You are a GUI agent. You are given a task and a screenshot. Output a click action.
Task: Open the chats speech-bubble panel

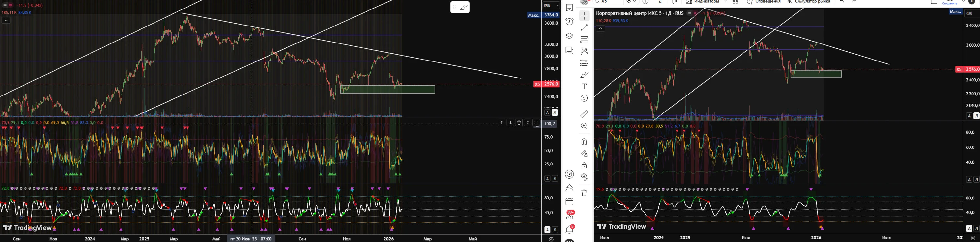tap(569, 50)
